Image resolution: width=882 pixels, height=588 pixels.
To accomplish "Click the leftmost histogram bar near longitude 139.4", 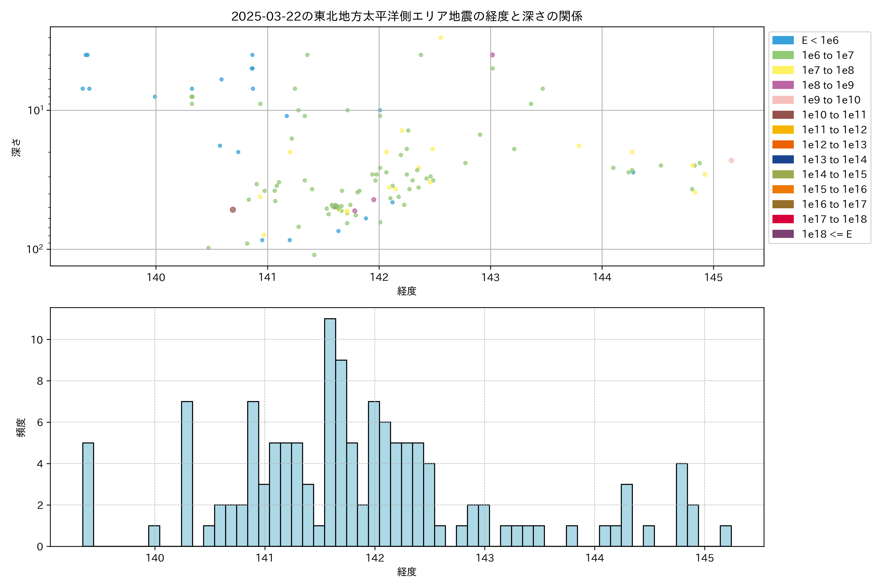I will click(x=88, y=494).
